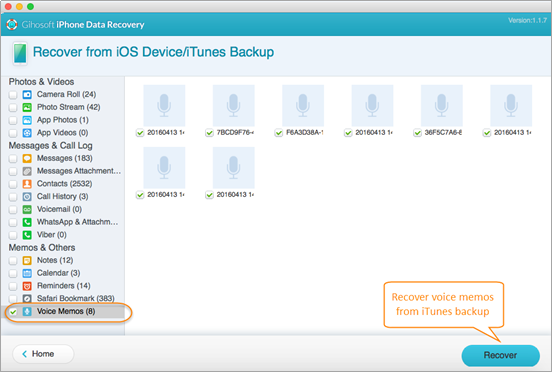Click the Call History clock icon
The width and height of the screenshot is (552, 372).
tap(27, 196)
